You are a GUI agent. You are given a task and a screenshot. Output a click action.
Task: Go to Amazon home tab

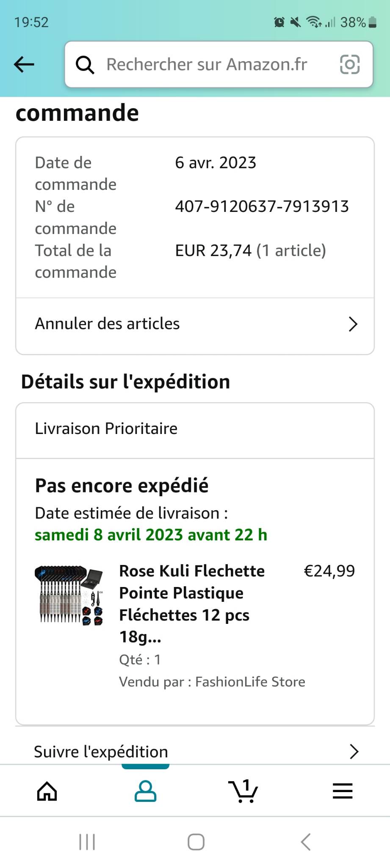coord(47,791)
